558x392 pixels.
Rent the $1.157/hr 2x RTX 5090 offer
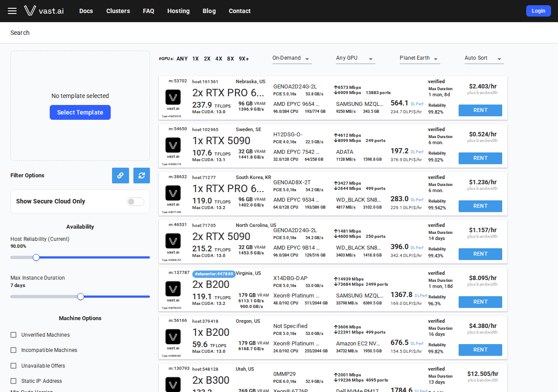pos(480,254)
